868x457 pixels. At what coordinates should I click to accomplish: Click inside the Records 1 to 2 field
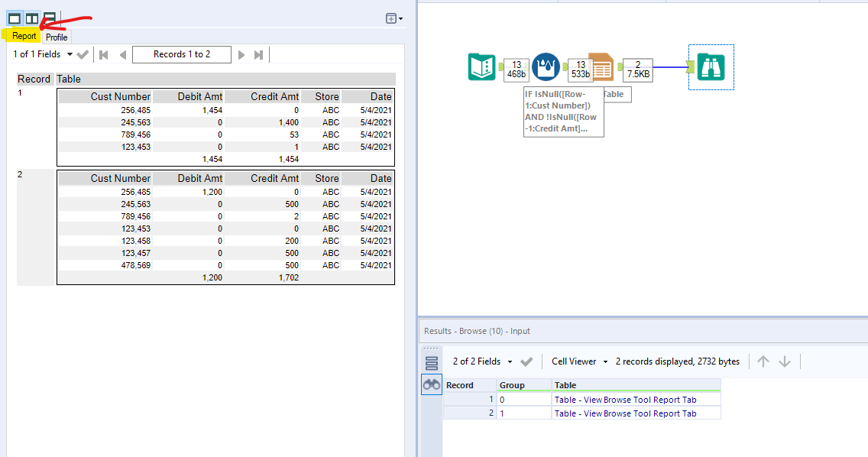click(x=181, y=54)
